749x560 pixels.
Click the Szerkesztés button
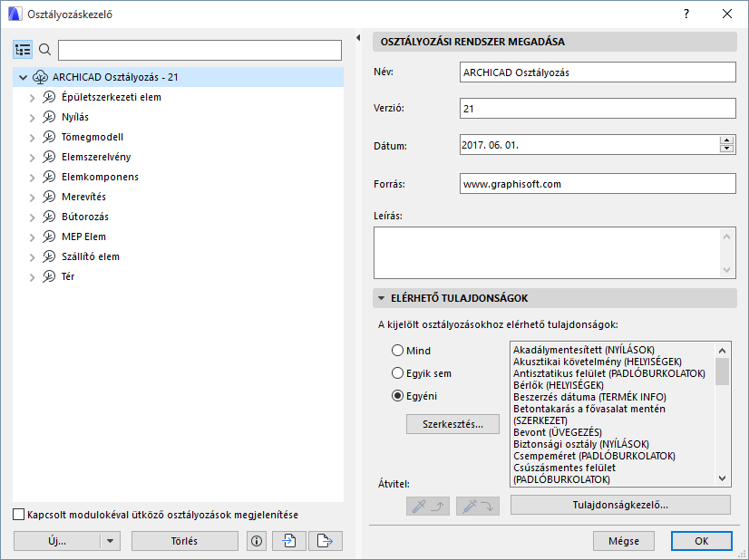(x=452, y=424)
